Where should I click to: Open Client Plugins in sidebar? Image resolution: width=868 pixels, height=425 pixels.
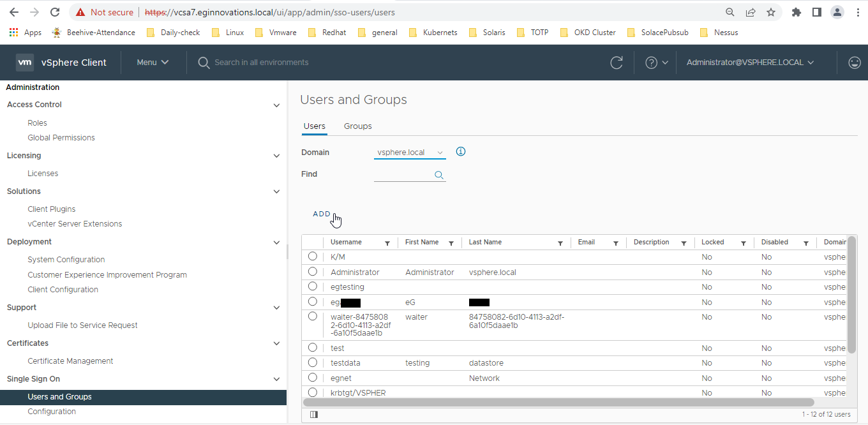52,209
